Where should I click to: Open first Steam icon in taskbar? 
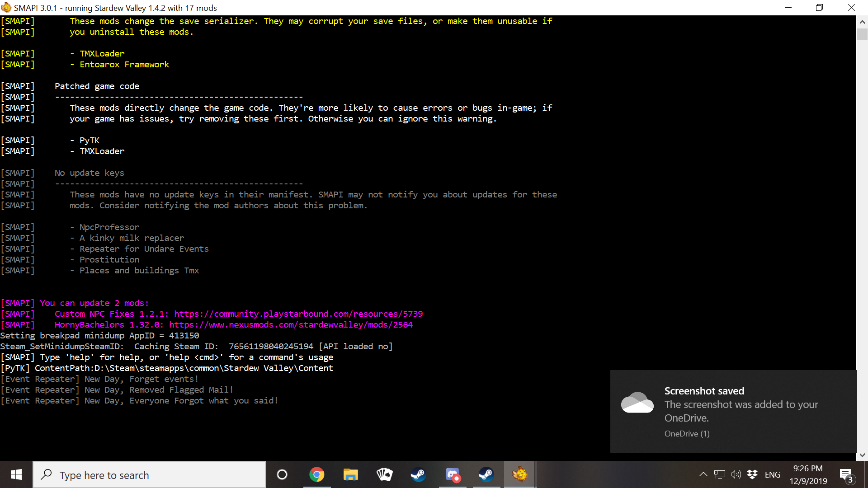tap(418, 474)
